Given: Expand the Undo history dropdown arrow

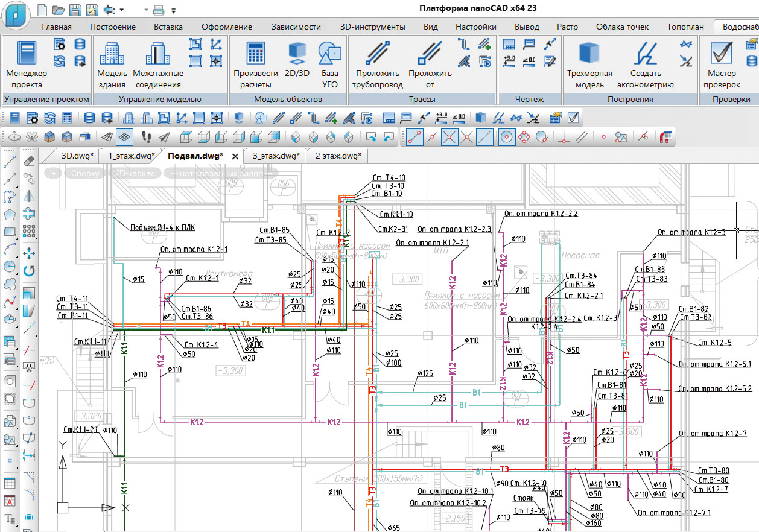Looking at the screenshot, I should tap(121, 10).
